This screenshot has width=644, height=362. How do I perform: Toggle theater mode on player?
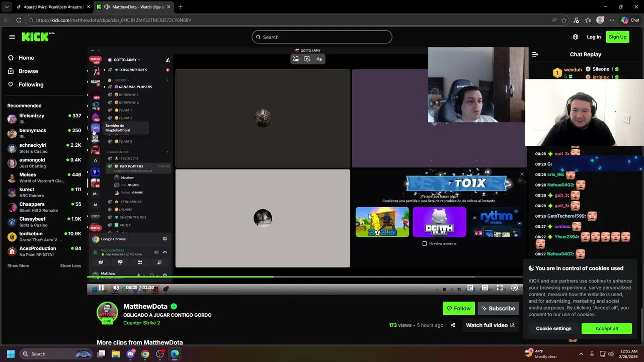pyautogui.click(x=485, y=288)
